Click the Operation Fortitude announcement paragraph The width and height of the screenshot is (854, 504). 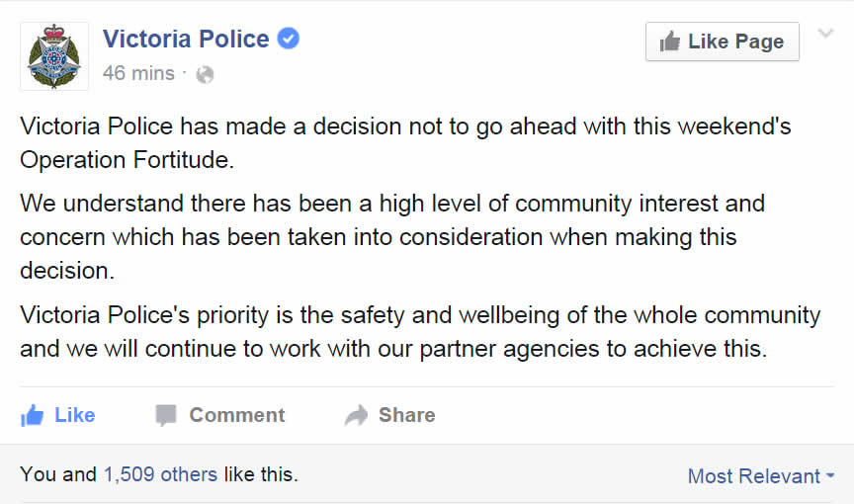tap(405, 142)
